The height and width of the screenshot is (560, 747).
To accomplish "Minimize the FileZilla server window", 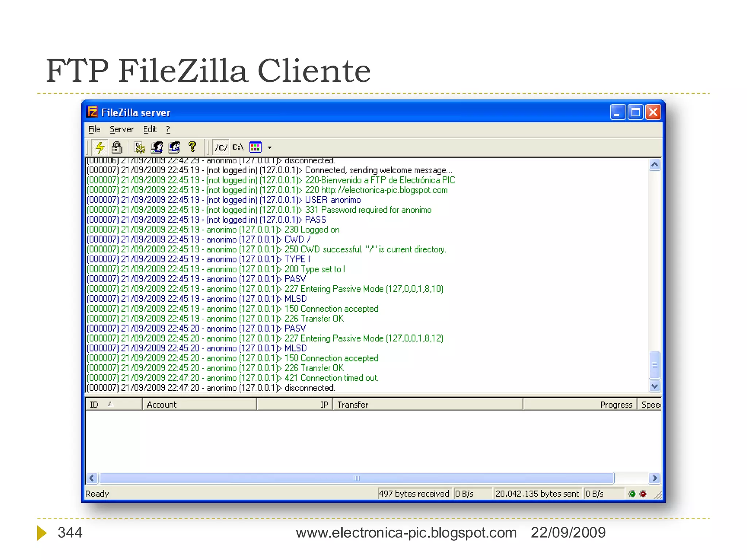I will 618,112.
